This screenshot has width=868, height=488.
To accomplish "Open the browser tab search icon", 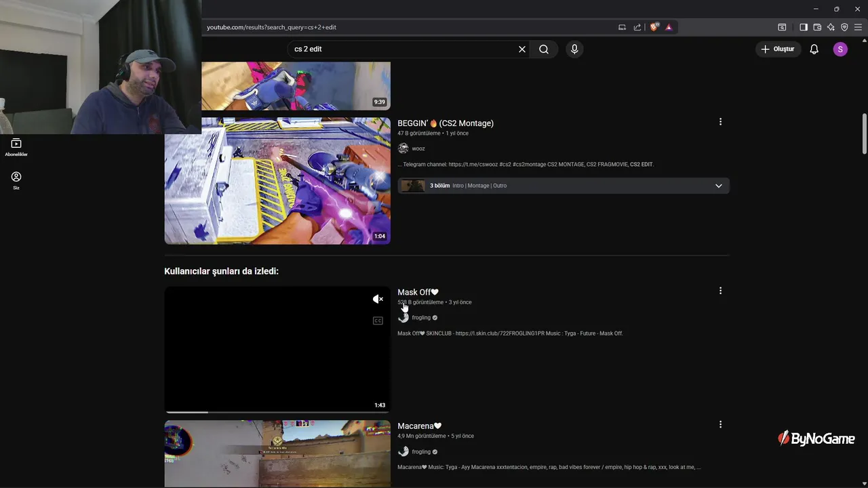I will [782, 27].
